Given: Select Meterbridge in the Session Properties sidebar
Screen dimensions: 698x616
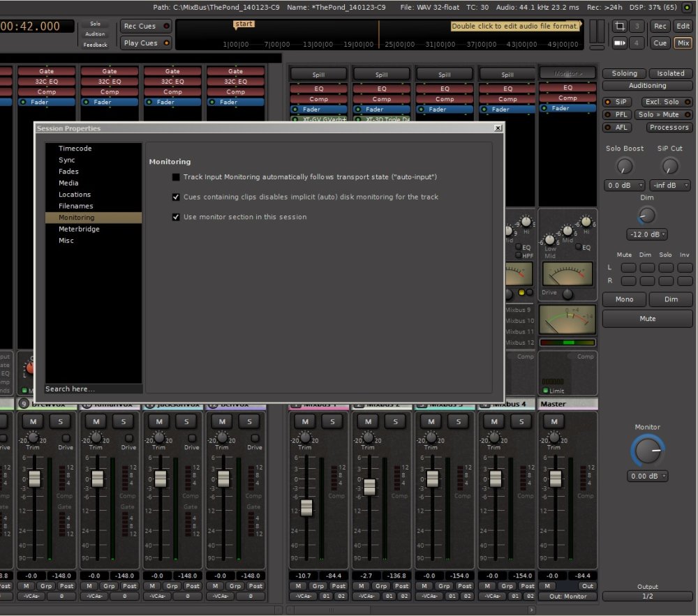Looking at the screenshot, I should pyautogui.click(x=78, y=229).
